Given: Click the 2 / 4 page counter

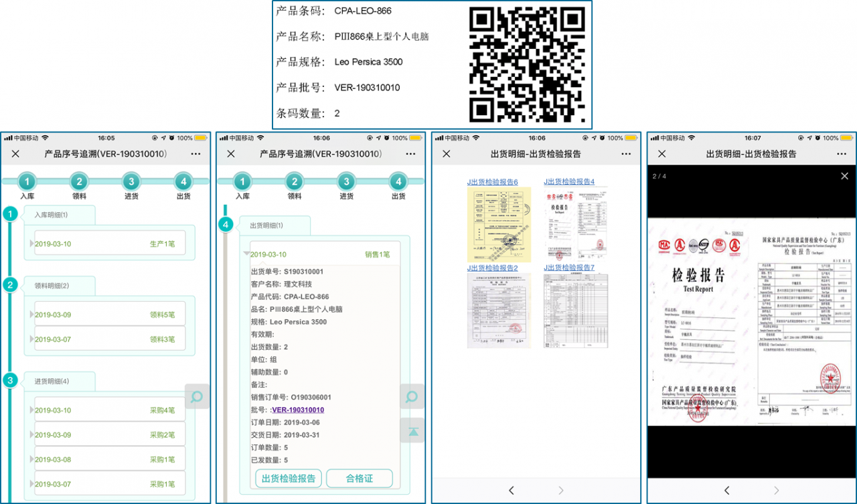Looking at the screenshot, I should coord(659,176).
